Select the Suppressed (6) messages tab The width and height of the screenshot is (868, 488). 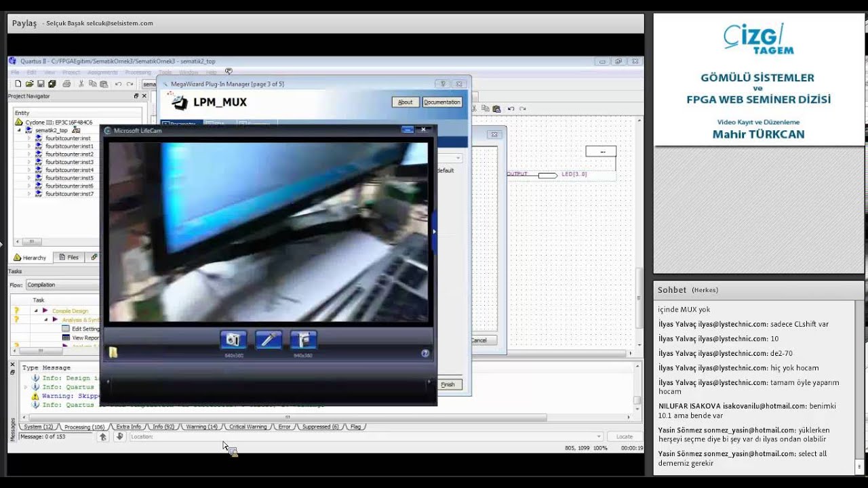coord(320,427)
